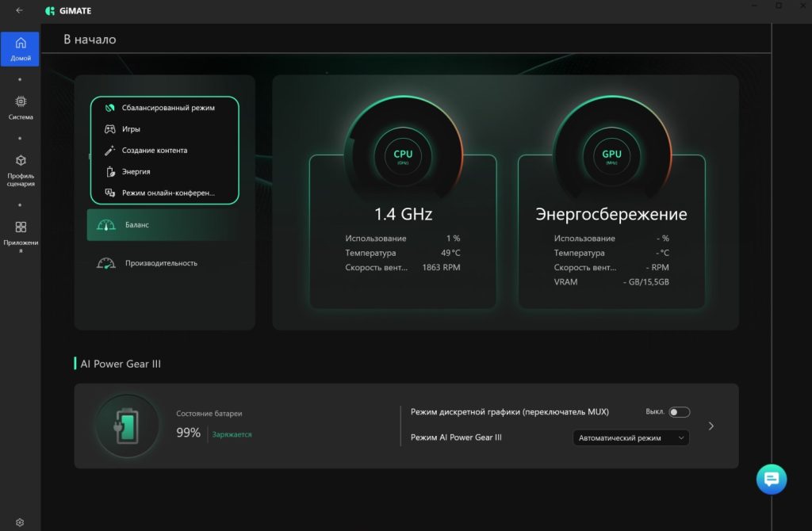Choose the Баланс power mode

click(x=165, y=224)
